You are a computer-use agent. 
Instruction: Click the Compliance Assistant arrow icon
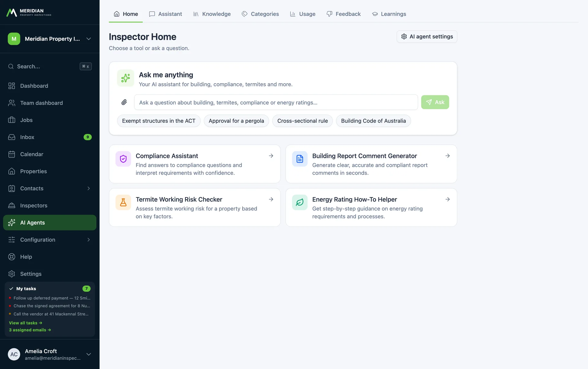click(271, 156)
